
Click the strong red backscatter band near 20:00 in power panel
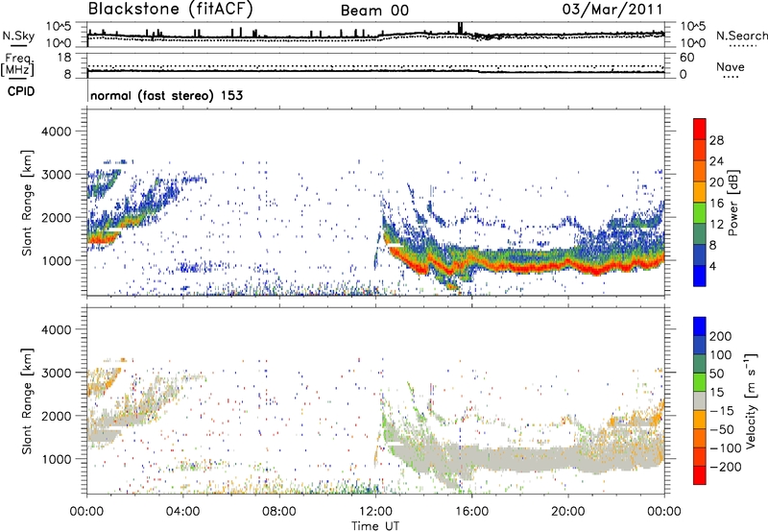click(568, 264)
